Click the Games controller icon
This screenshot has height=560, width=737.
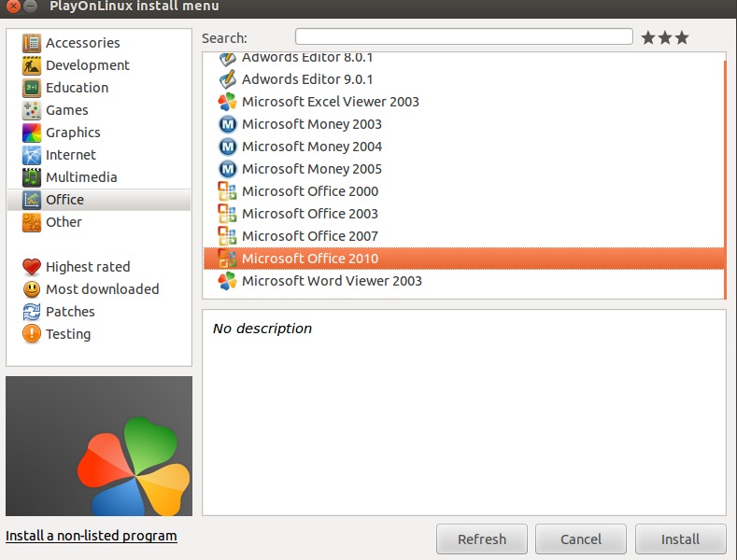point(32,110)
